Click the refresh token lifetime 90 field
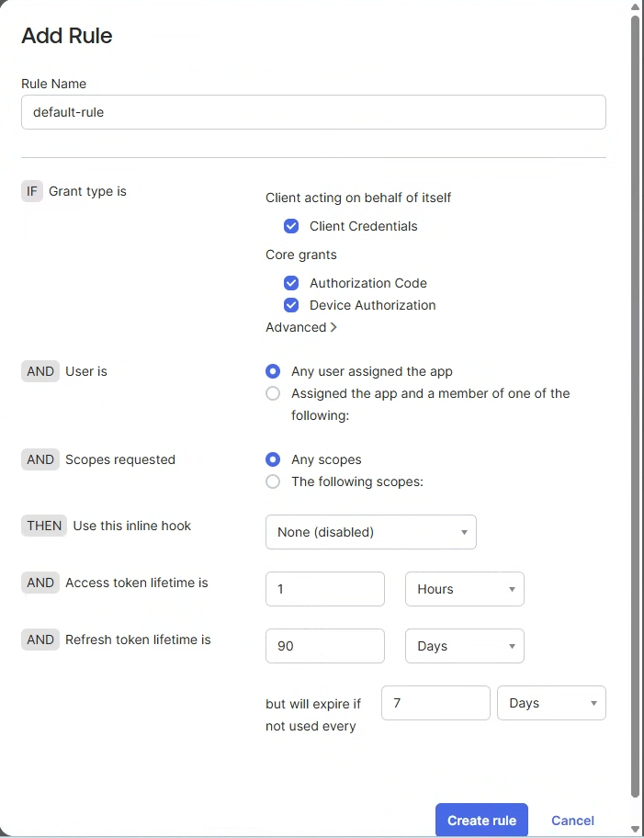Viewport: 644px width, 838px height. (325, 646)
